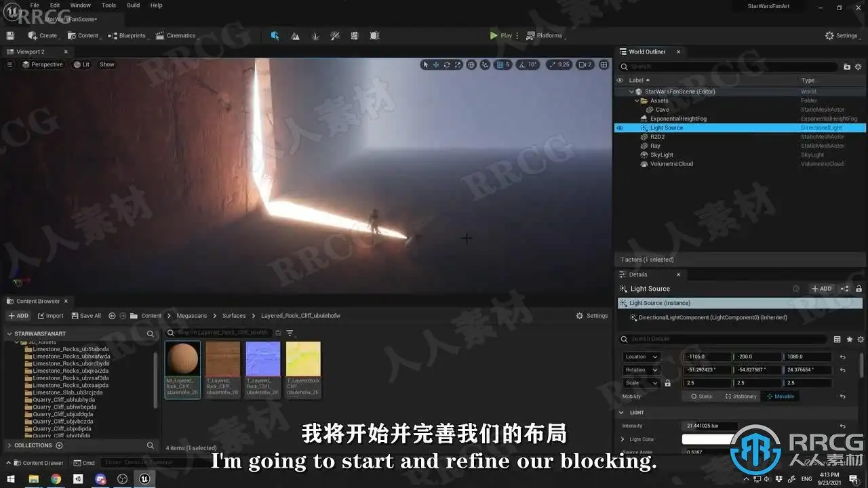Open the Help menu
The image size is (868, 488).
(156, 5)
